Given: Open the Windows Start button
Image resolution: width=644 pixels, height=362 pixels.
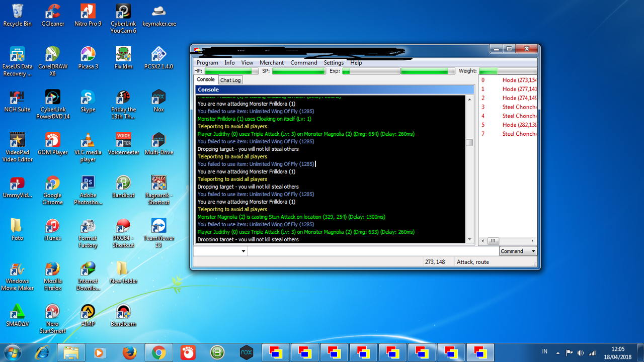Looking at the screenshot, I should (x=12, y=352).
